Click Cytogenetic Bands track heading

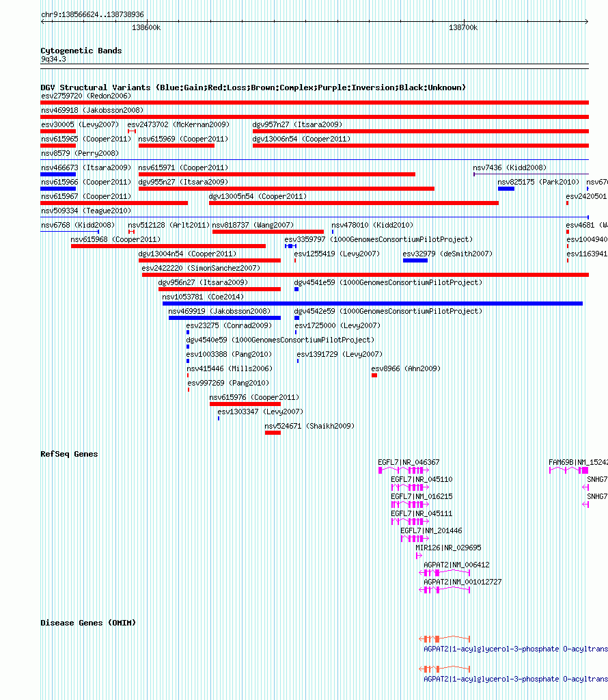[x=81, y=51]
